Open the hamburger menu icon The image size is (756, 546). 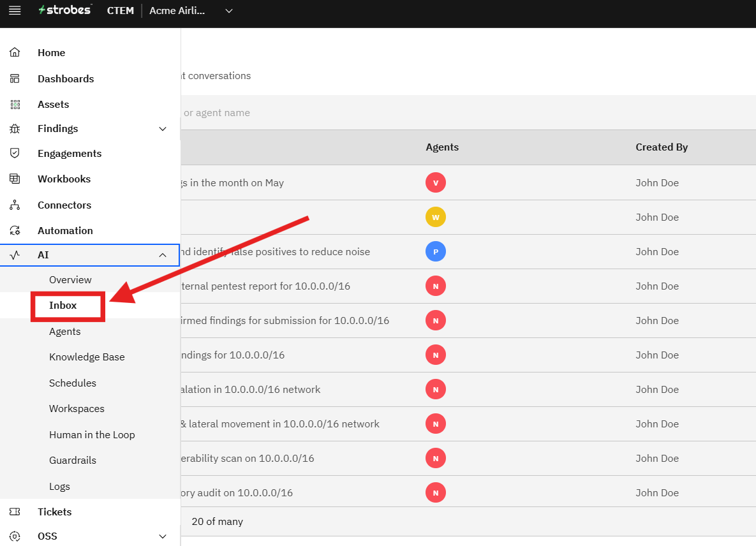point(15,11)
